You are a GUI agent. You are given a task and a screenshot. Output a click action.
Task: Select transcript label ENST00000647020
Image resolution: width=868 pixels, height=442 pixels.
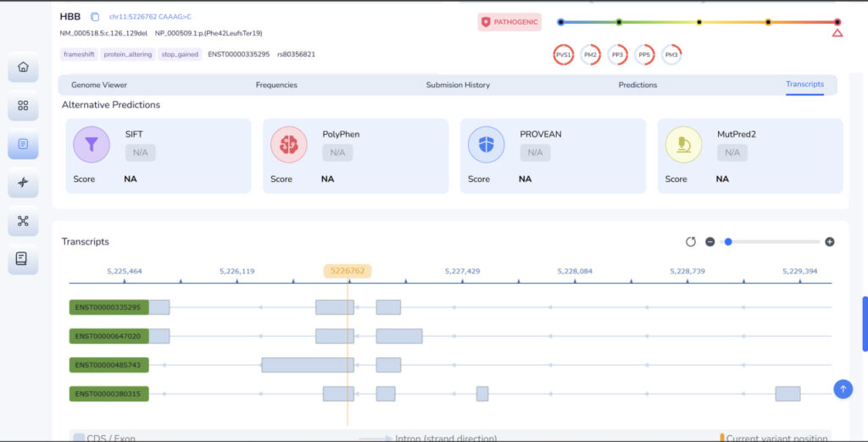[109, 336]
